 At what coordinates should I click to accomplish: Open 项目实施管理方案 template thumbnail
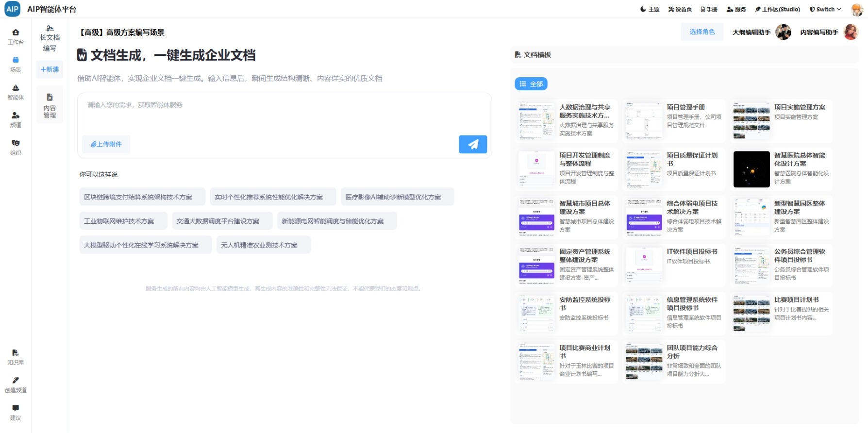[751, 121]
